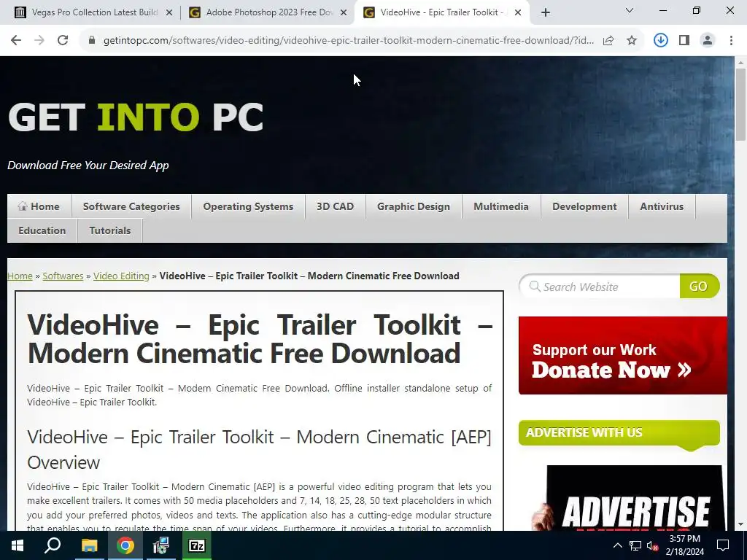
Task: Close the Vegas Pro Collection tab
Action: 169,12
